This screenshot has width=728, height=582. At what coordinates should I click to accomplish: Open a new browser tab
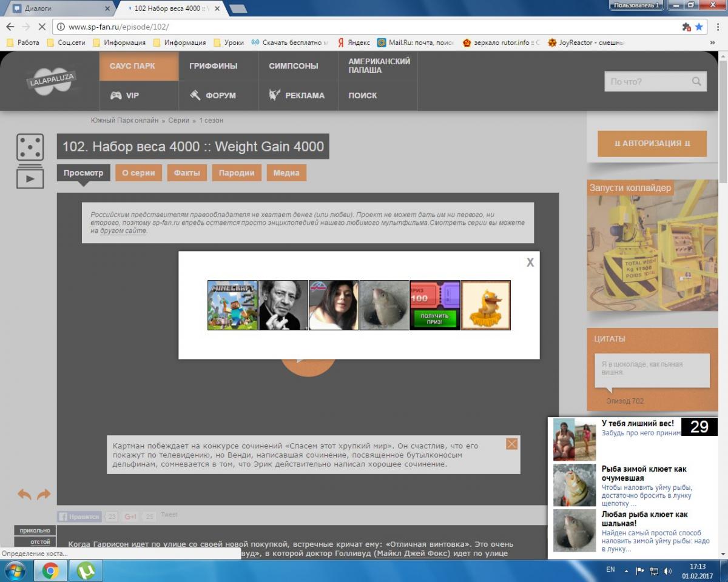(x=238, y=8)
